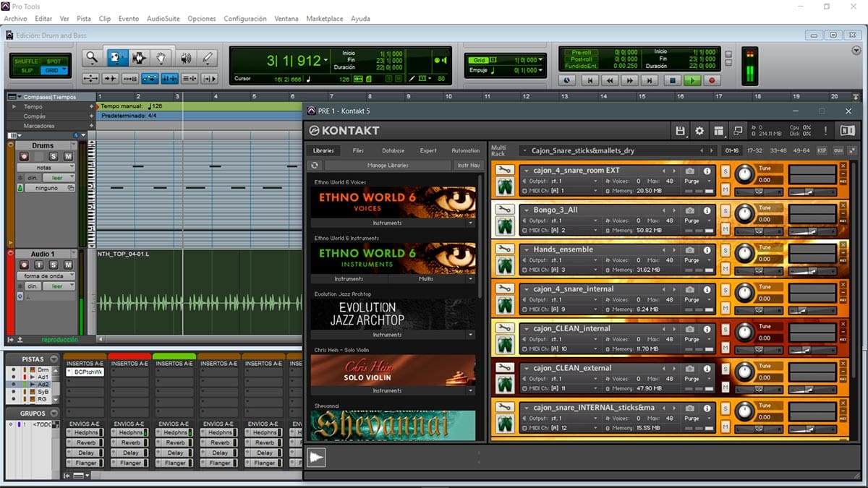Open wrench editor for Bongo_3_All
Image resolution: width=868 pixels, height=488 pixels.
point(505,210)
